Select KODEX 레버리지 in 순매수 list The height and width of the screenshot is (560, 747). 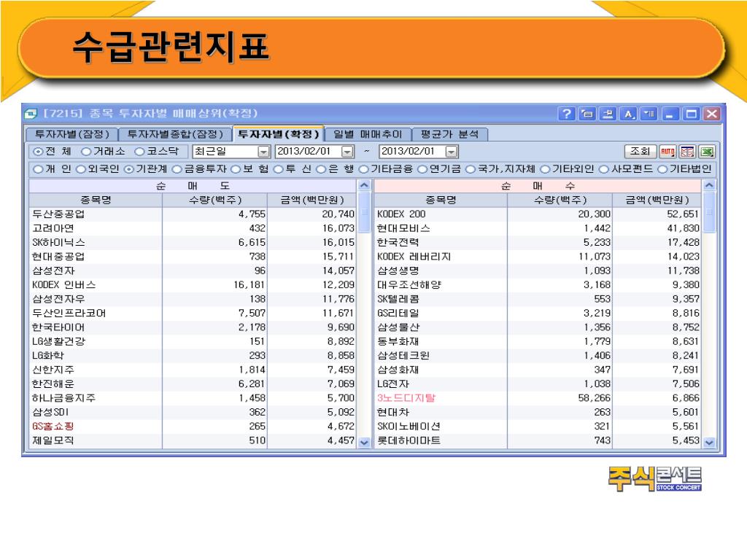pos(538,257)
